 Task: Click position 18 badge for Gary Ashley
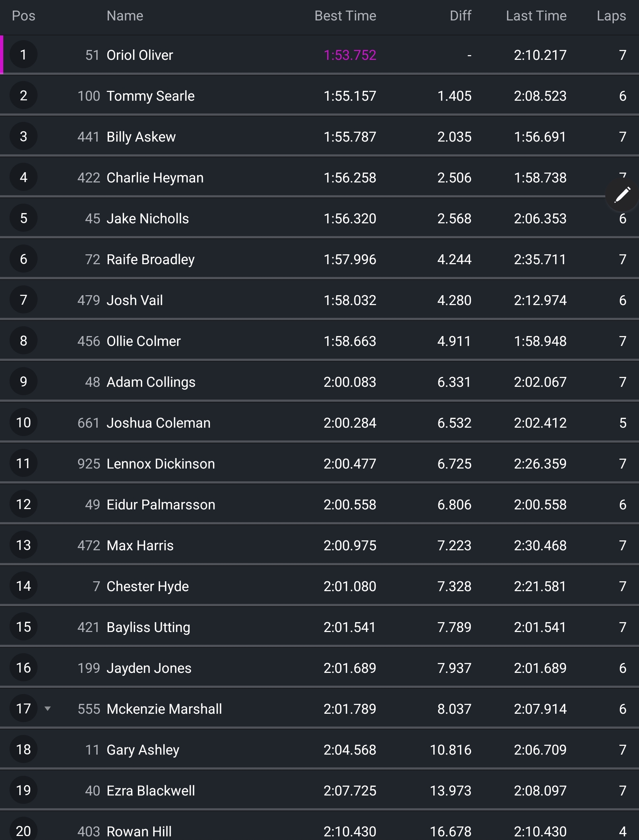click(24, 750)
